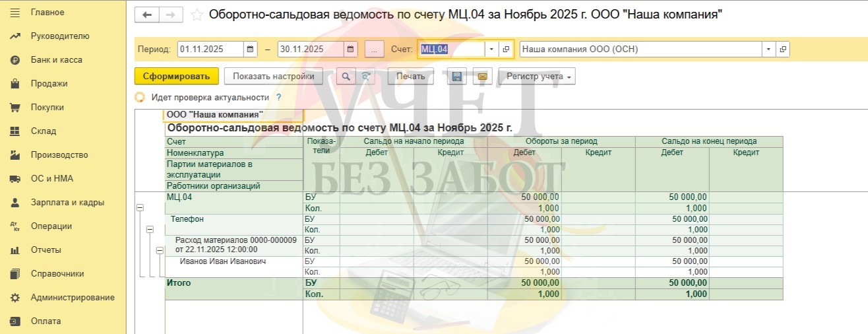Open calendar for period start date
The height and width of the screenshot is (334, 868).
pos(251,50)
